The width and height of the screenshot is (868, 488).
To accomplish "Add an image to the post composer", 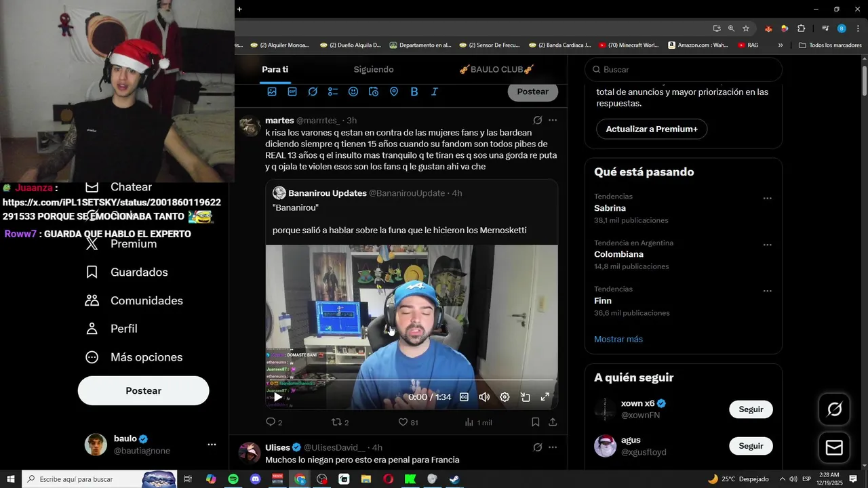I will coord(272,91).
